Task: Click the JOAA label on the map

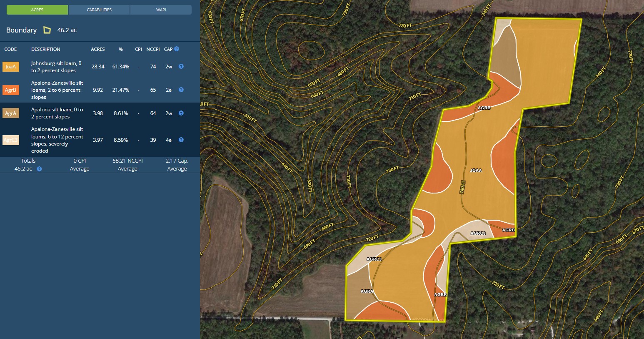Action: pyautogui.click(x=476, y=170)
